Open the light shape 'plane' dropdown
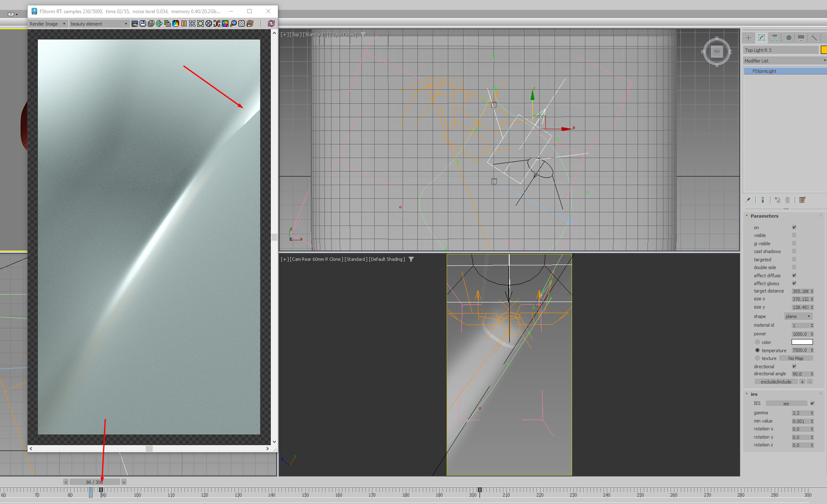The image size is (827, 504). pos(798,316)
